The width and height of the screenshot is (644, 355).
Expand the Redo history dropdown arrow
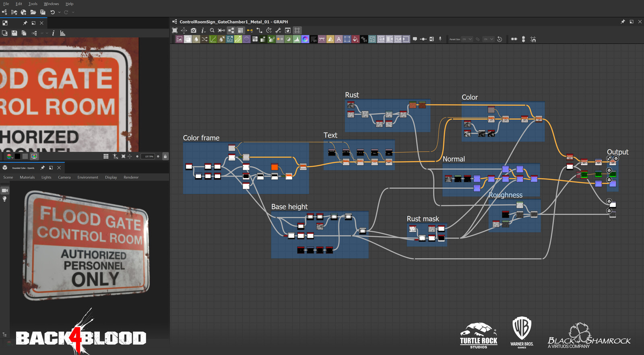(73, 12)
